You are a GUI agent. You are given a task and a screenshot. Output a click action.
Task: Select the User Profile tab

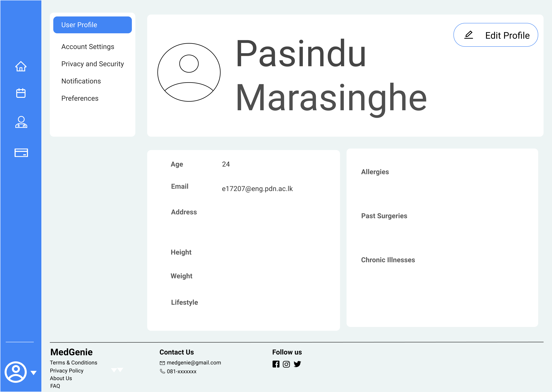tap(92, 25)
